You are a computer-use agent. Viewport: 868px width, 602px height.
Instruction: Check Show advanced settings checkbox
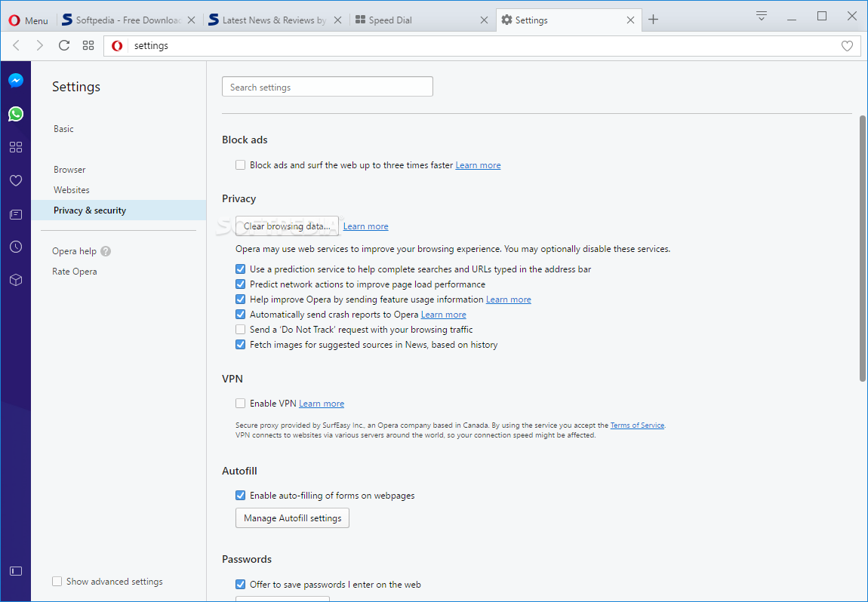pyautogui.click(x=57, y=581)
